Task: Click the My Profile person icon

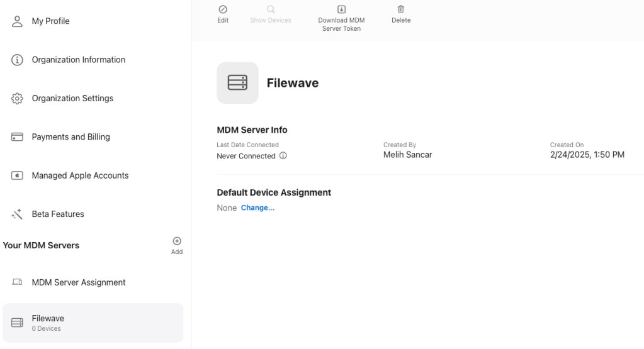Action: click(17, 21)
